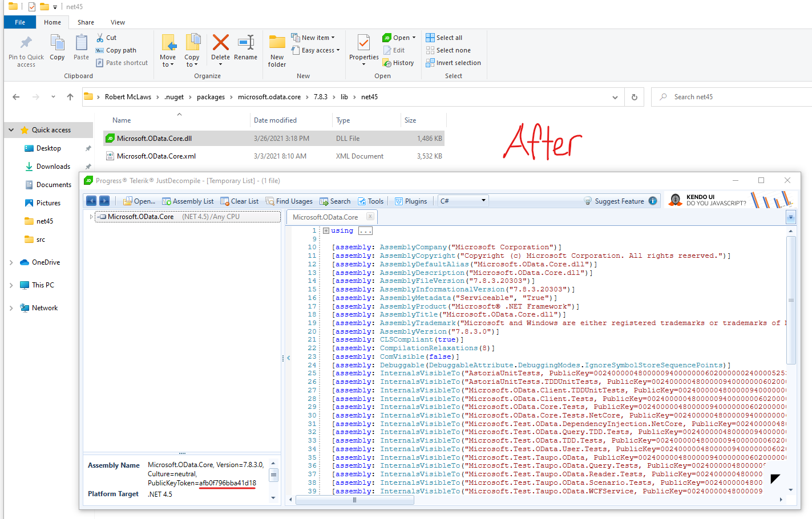812x519 pixels.
Task: Create a New folder from ribbon
Action: pos(277,51)
